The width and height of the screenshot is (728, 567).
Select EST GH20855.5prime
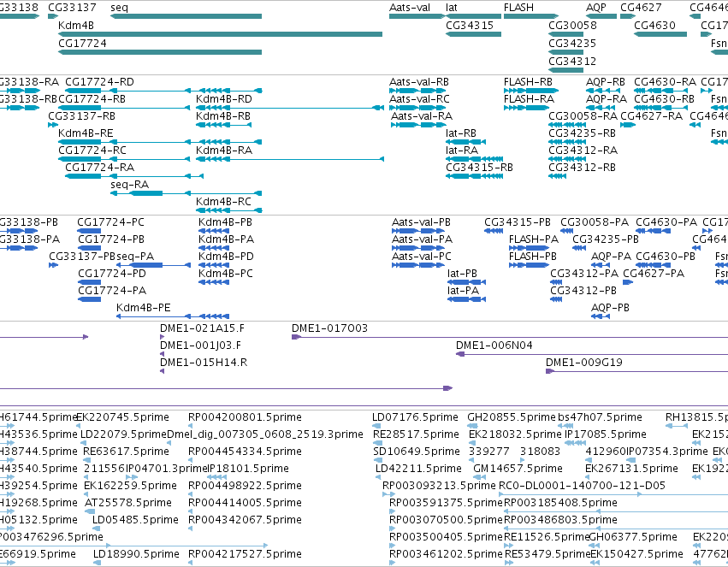pyautogui.click(x=471, y=426)
